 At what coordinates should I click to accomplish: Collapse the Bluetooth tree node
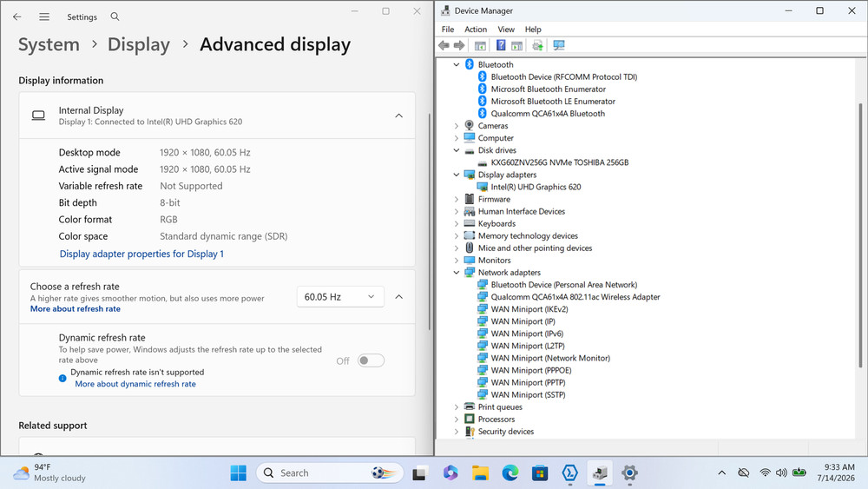[457, 65]
